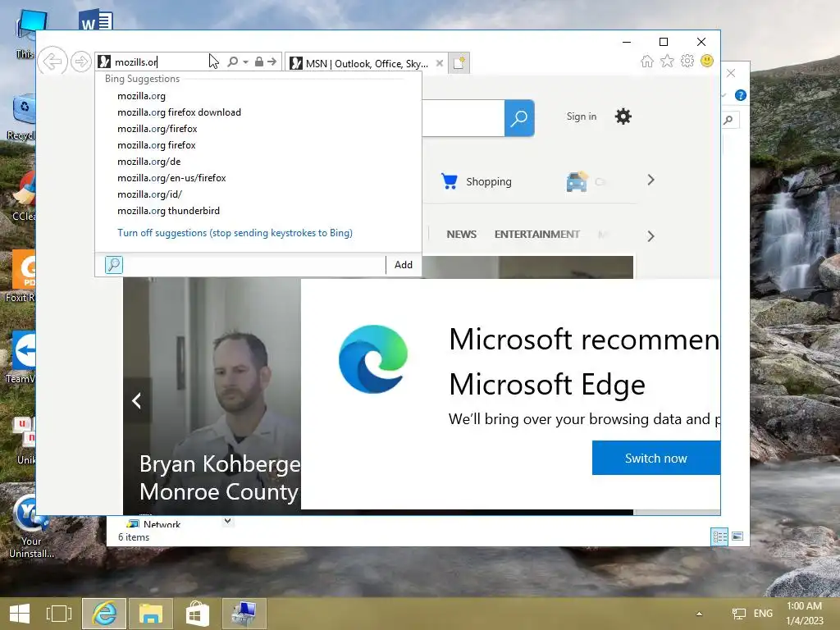Click the MSN web search input field
840x630 pixels.
coord(463,118)
